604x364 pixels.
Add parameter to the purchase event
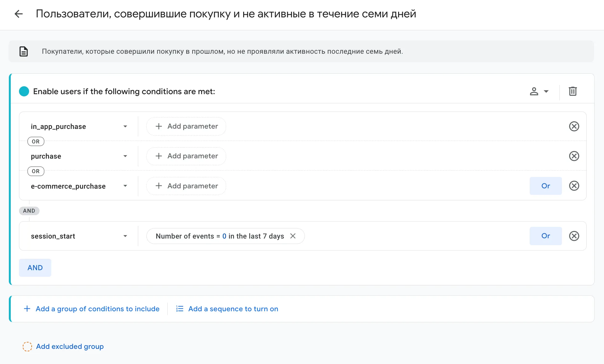tap(186, 156)
